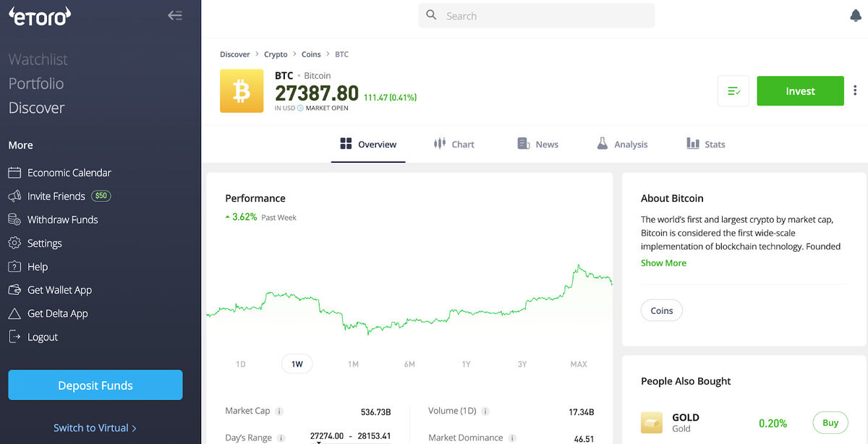Click Logout in sidebar

coord(43,337)
